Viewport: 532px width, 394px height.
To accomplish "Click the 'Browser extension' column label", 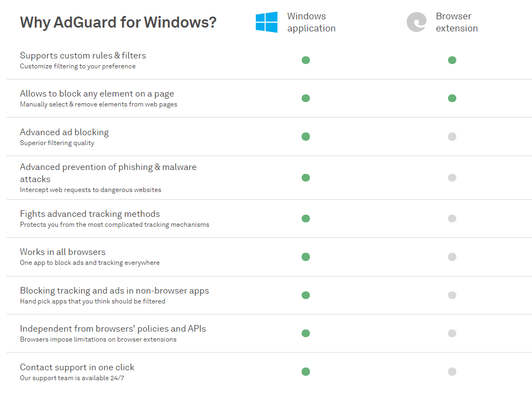I will click(456, 23).
